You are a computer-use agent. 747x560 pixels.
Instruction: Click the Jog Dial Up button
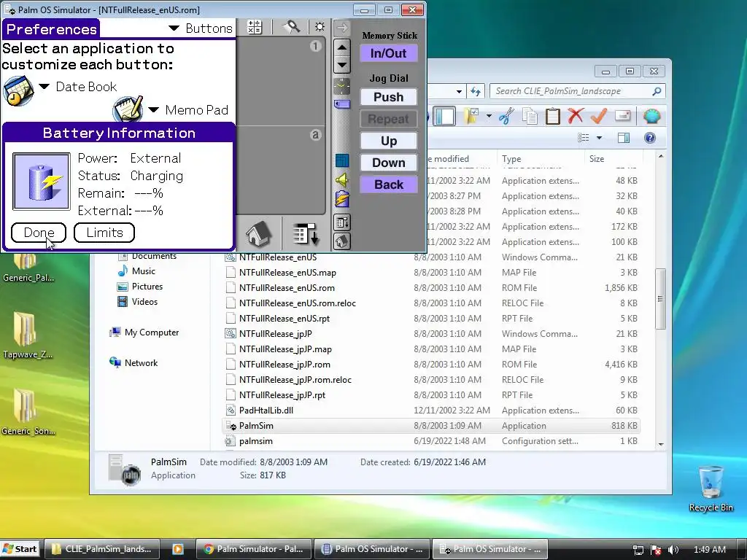click(389, 141)
